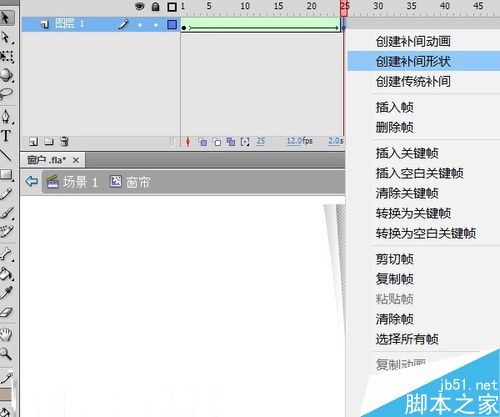Select the Selection arrow tool

tap(6, 18)
